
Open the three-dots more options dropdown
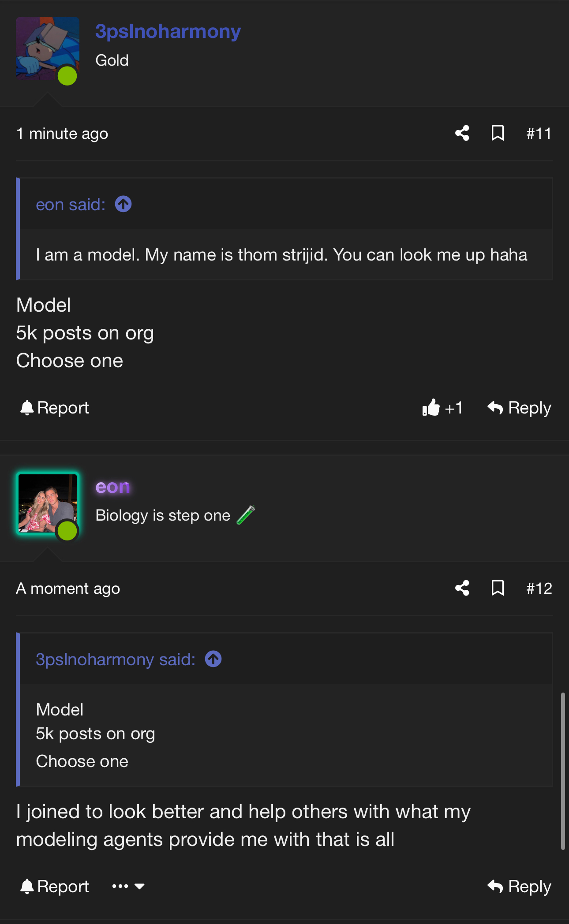click(x=128, y=886)
